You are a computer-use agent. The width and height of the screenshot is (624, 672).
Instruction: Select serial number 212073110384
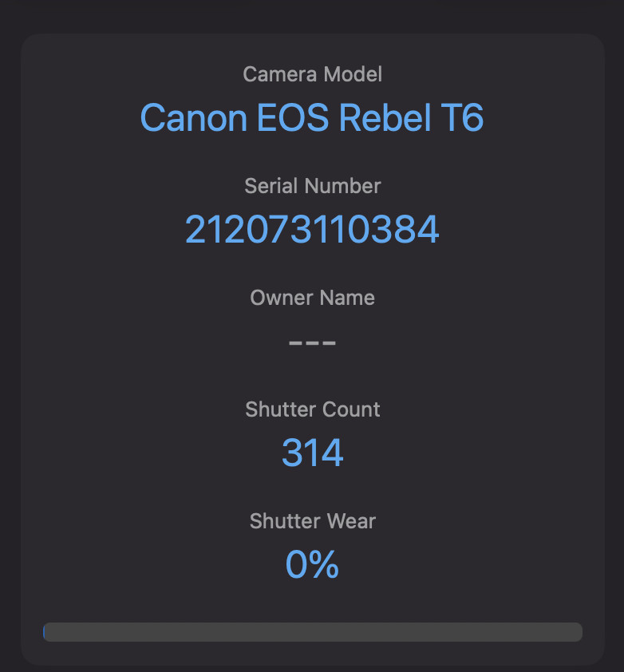[x=312, y=230]
